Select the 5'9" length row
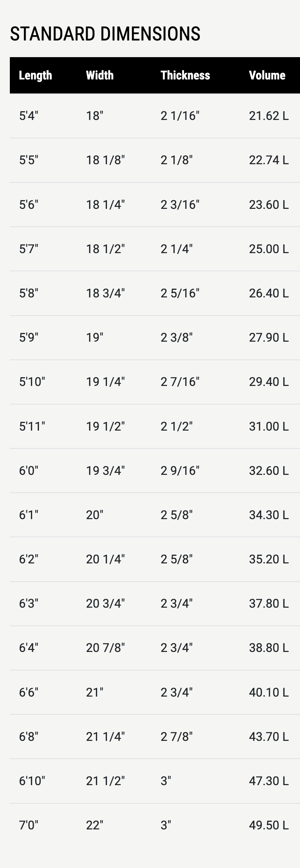300x868 pixels. 29,338
